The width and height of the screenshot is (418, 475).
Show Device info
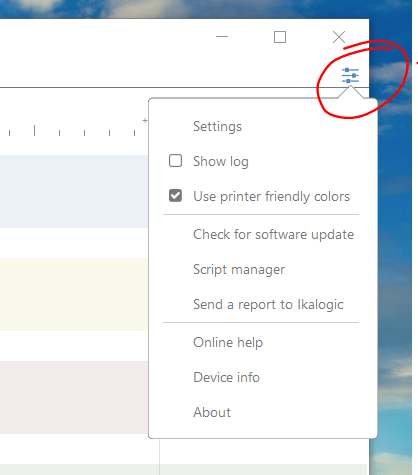(226, 377)
